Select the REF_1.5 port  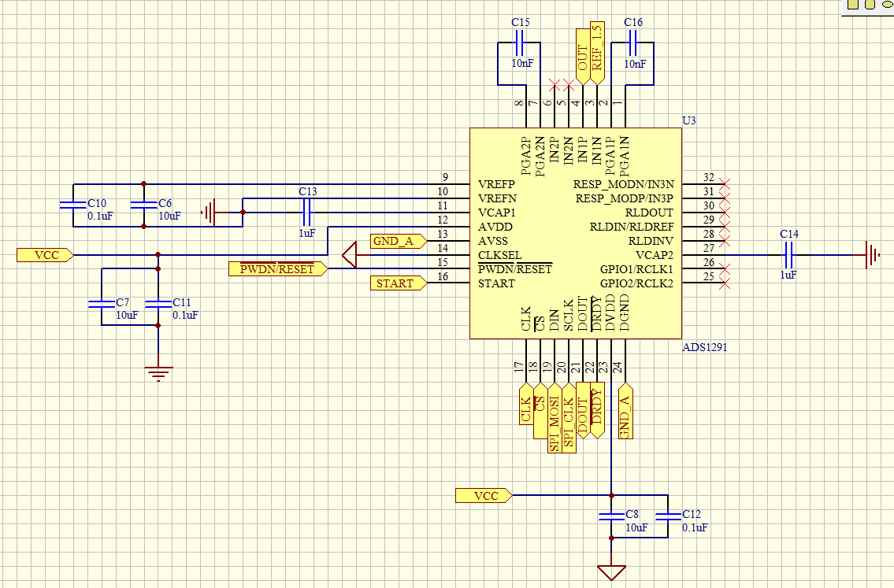tap(597, 54)
